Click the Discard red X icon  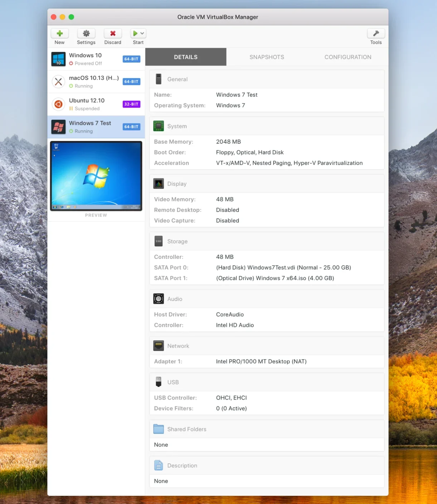click(x=113, y=33)
